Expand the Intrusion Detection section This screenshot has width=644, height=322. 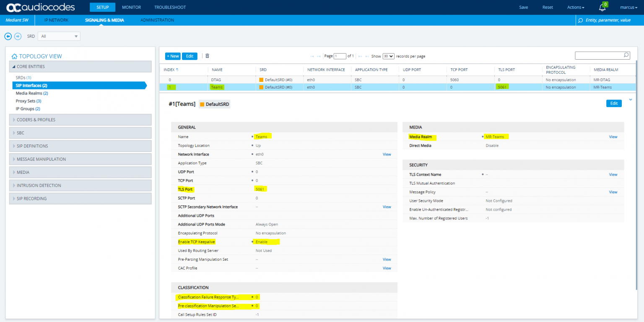pyautogui.click(x=80, y=185)
